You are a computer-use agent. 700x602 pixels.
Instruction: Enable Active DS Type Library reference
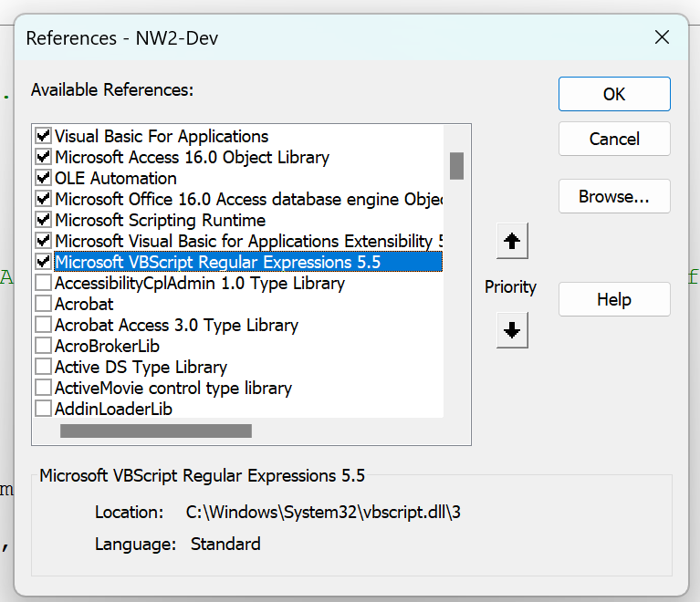point(43,367)
